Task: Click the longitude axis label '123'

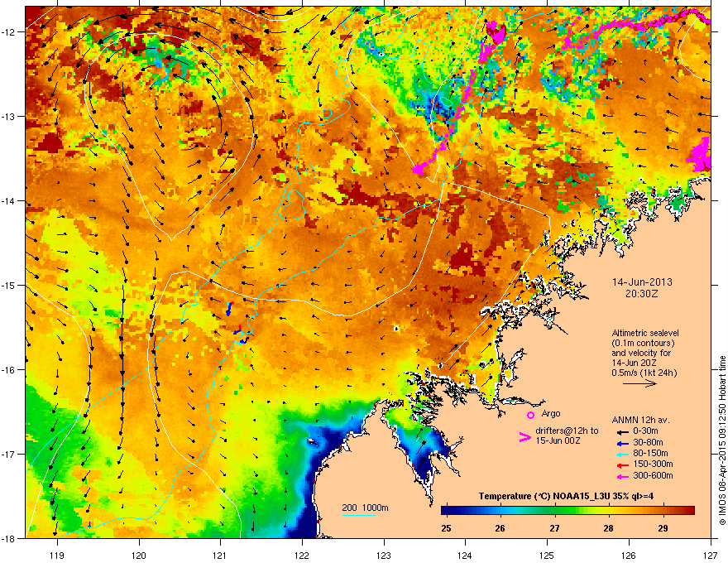Action: click(384, 555)
